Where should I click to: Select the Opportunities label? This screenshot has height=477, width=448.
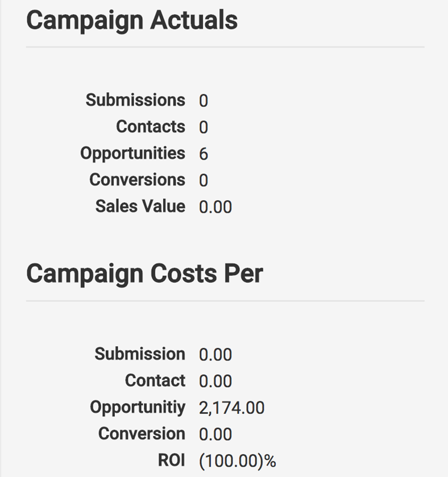132,154
